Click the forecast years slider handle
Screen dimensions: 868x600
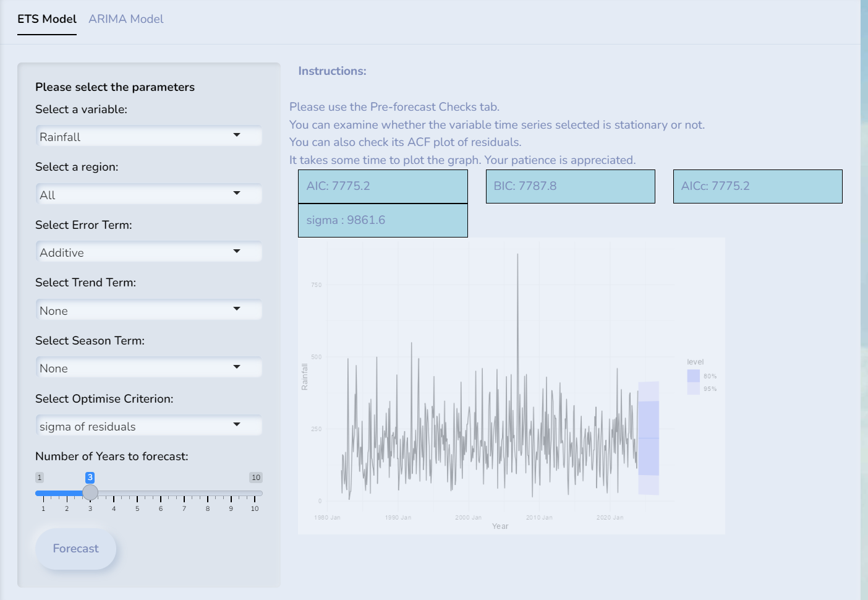tap(90, 492)
